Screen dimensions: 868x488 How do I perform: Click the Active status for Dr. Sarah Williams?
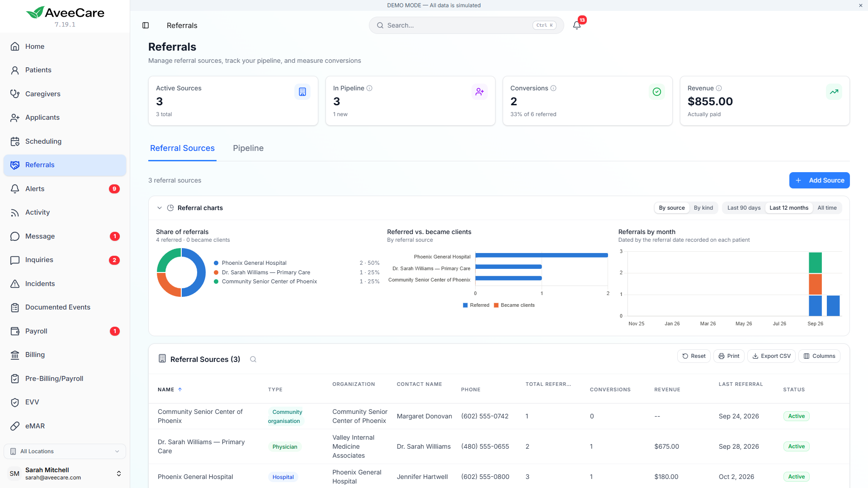pyautogui.click(x=796, y=446)
